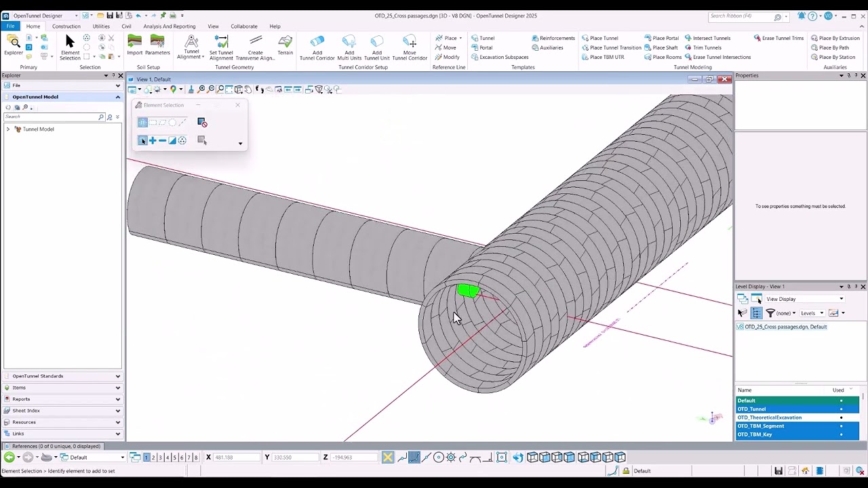868x488 pixels.
Task: Open View Display dropdown in Level Display
Action: (805, 299)
